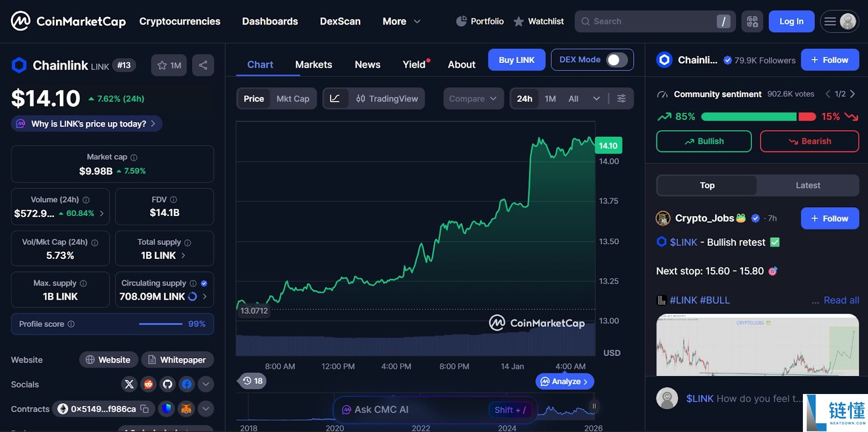Follow the Chainlink community account
The image size is (868, 432).
(x=830, y=60)
